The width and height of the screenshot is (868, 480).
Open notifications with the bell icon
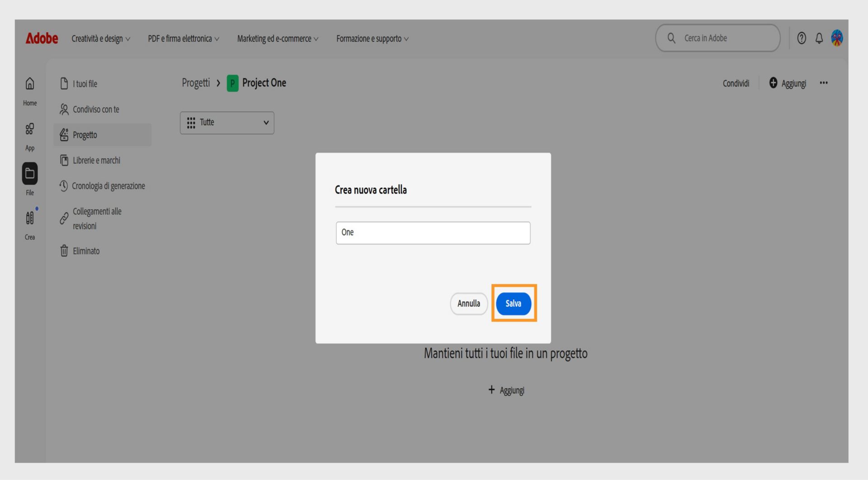tap(819, 38)
